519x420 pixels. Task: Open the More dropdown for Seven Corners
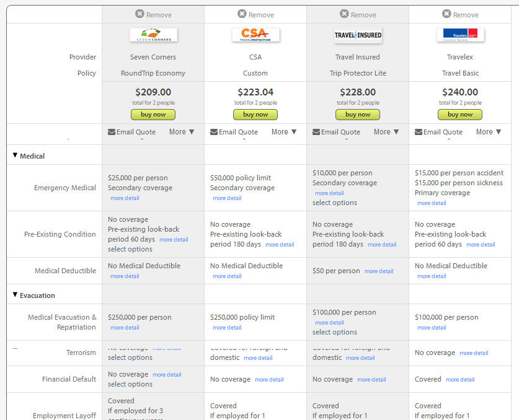tap(182, 132)
